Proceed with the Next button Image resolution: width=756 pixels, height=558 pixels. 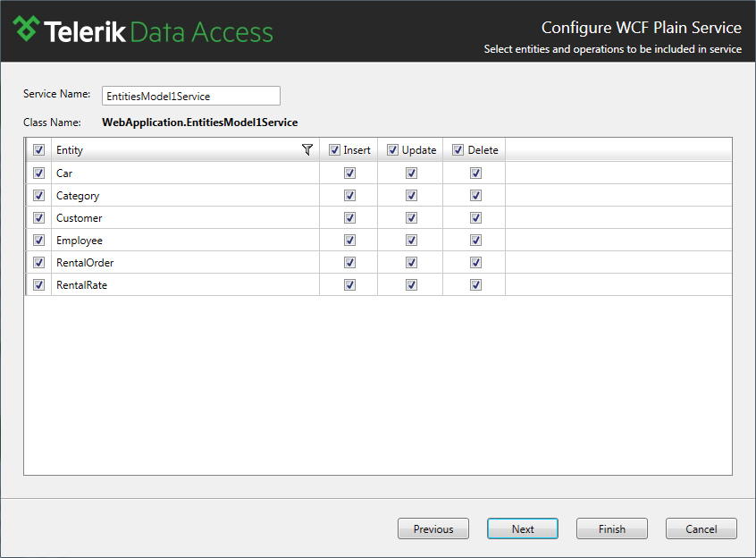pyautogui.click(x=523, y=529)
